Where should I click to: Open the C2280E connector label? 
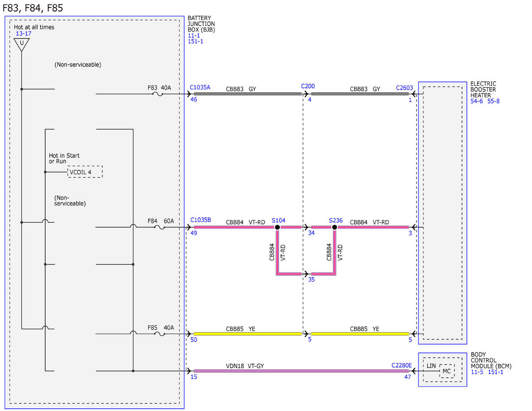(402, 365)
